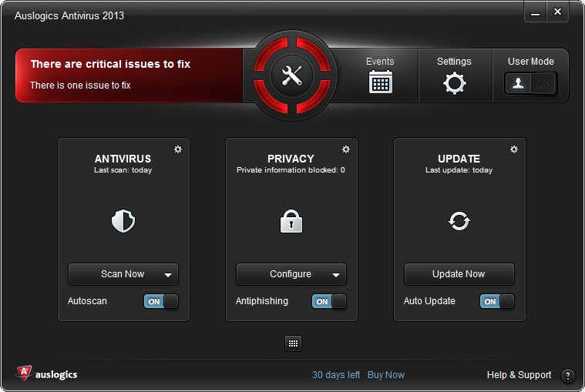Click the Antiphishing label
Screen dimensions: 585x392
click(x=261, y=301)
